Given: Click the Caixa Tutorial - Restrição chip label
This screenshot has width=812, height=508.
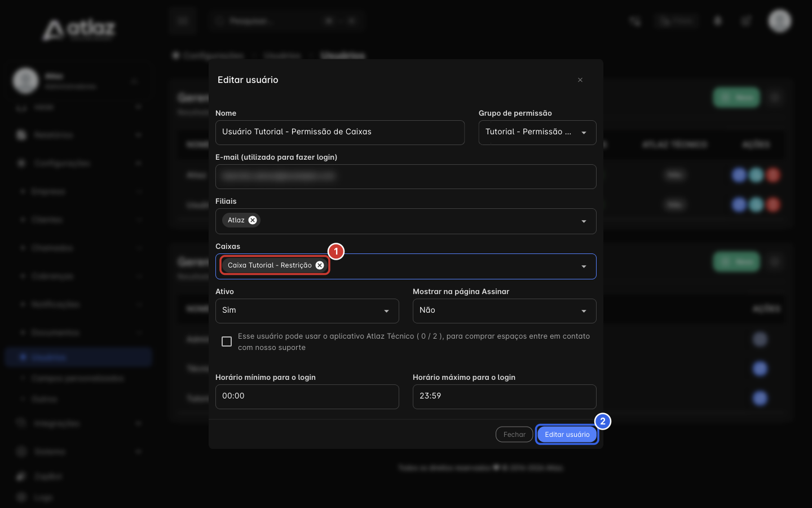Looking at the screenshot, I should 270,265.
